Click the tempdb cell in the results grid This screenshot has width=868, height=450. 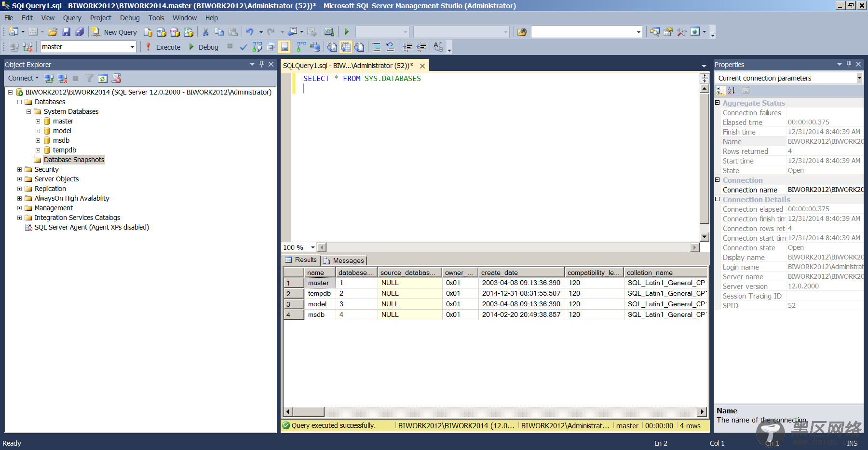tap(320, 293)
